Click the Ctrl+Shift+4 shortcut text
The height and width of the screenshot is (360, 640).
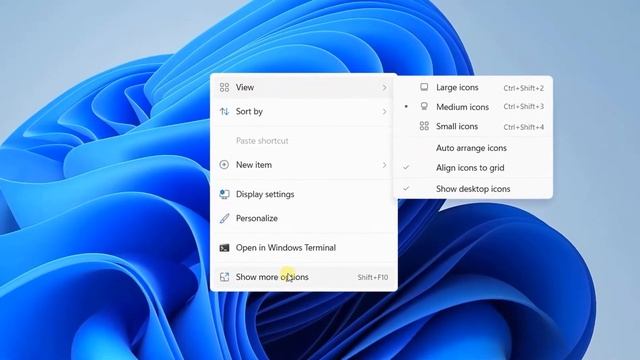click(524, 127)
